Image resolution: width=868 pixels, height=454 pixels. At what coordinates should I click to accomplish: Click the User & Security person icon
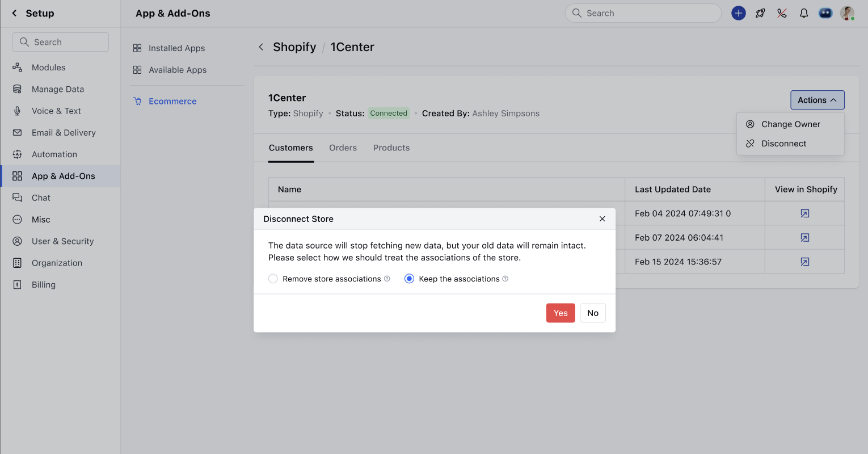pos(18,241)
